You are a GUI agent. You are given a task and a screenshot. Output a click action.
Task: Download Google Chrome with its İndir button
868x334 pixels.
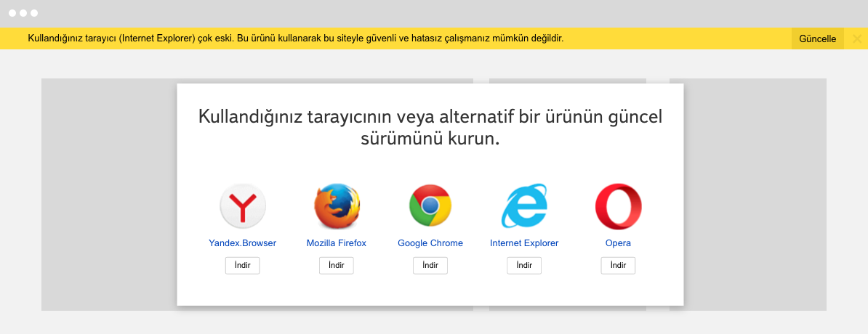pyautogui.click(x=430, y=266)
